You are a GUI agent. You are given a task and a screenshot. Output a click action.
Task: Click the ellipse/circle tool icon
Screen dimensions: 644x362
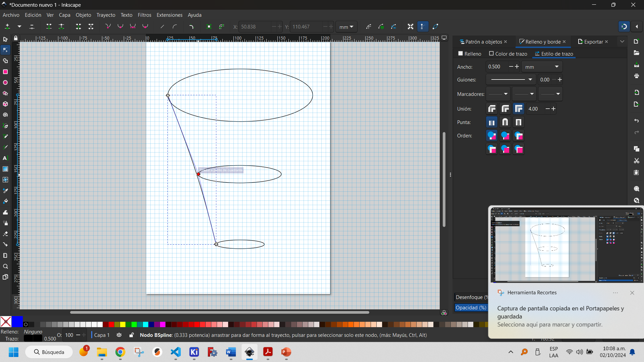coord(5,82)
